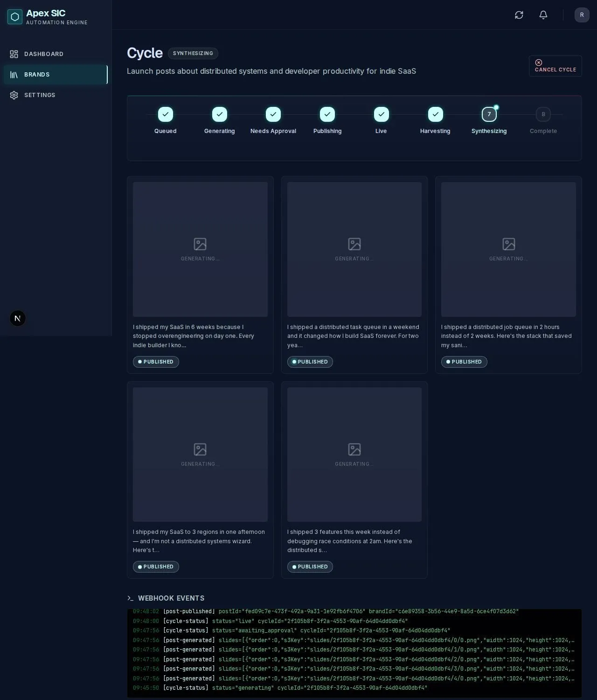Click the refresh icon in the header

coord(519,15)
